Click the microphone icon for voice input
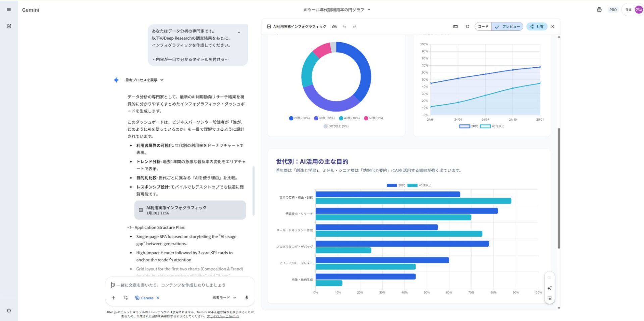This screenshot has height=321, width=644. click(247, 298)
